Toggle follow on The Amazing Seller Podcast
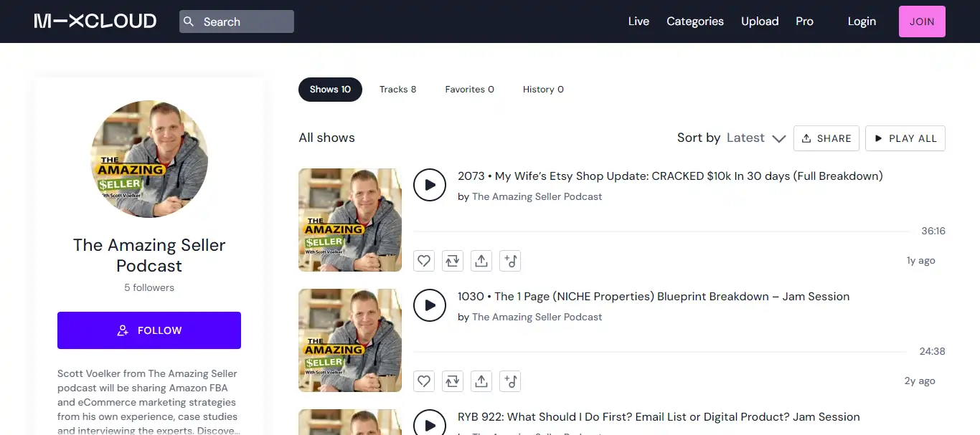Screen dimensions: 980x435 coord(149,330)
